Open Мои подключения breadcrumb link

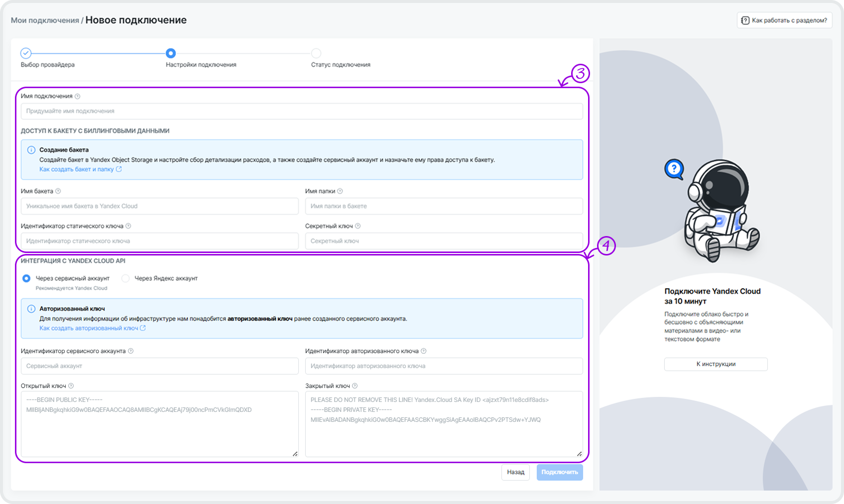tap(45, 20)
